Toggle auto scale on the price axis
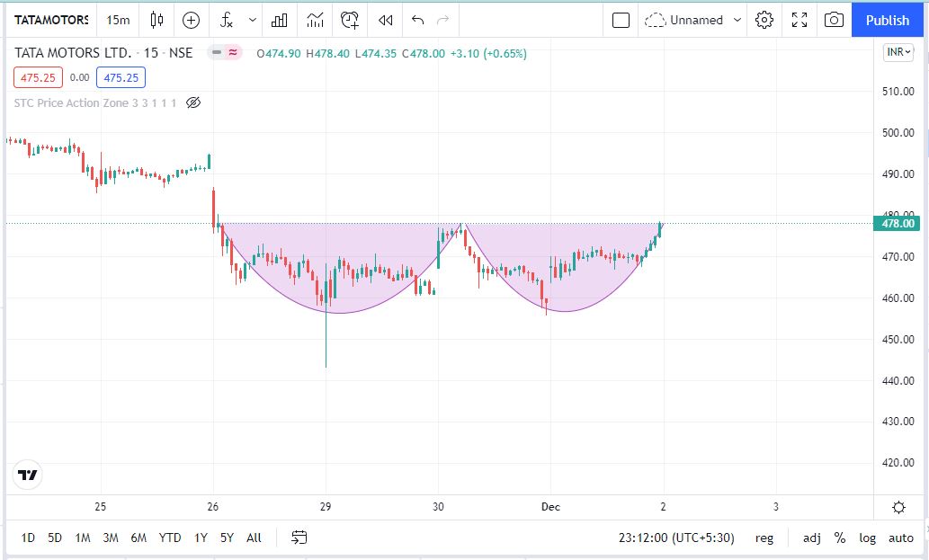The width and height of the screenshot is (929, 560). [900, 538]
